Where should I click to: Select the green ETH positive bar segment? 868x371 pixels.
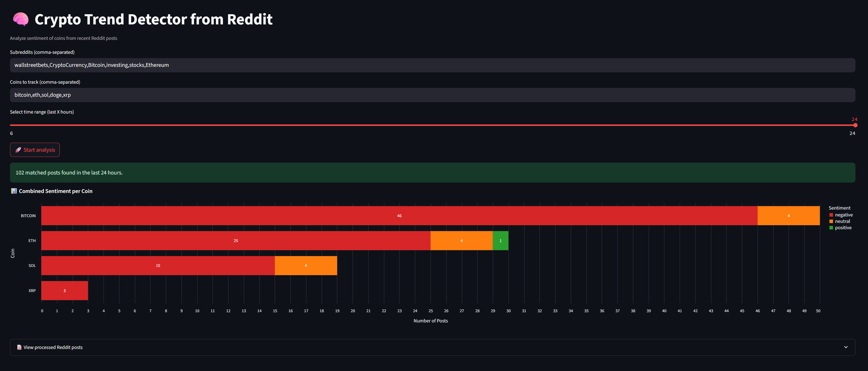click(x=500, y=241)
